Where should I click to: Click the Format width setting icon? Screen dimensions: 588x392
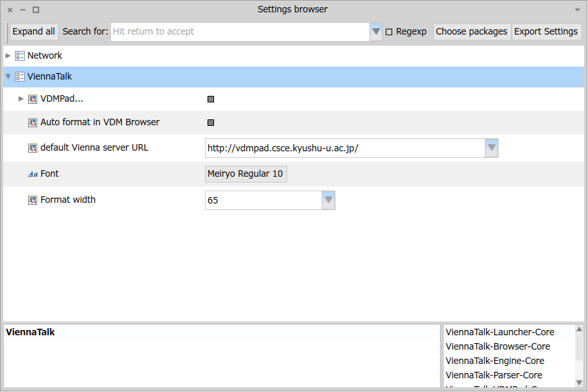point(33,200)
